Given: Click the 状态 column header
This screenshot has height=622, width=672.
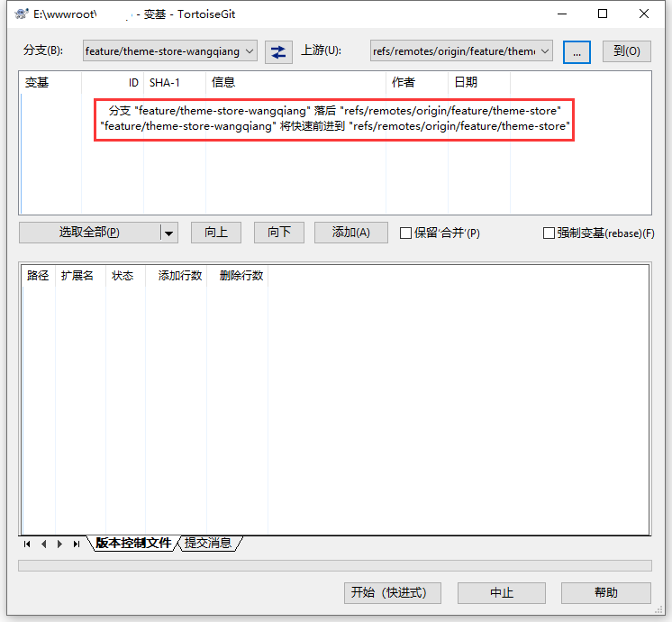Looking at the screenshot, I should (125, 276).
